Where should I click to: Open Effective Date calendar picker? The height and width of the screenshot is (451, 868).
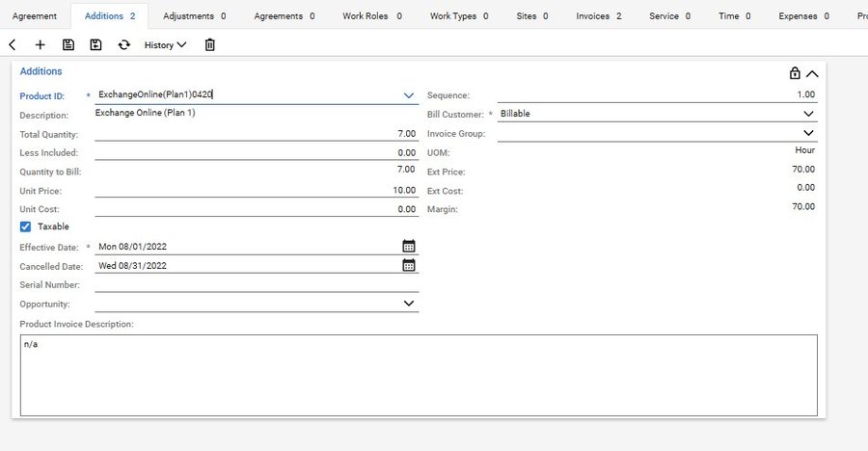(409, 247)
